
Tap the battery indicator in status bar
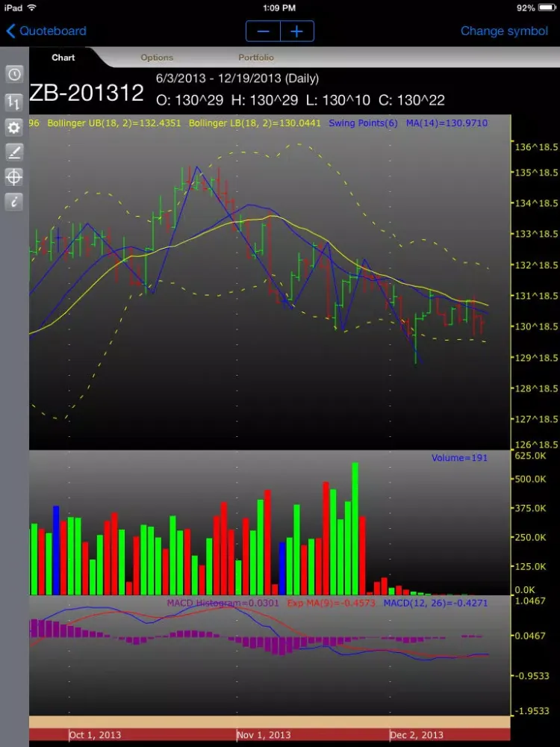click(x=548, y=7)
